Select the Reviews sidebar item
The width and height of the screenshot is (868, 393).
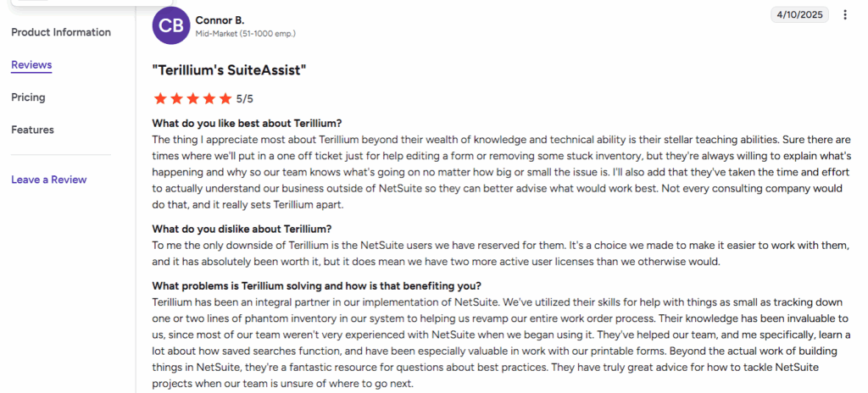click(x=31, y=65)
